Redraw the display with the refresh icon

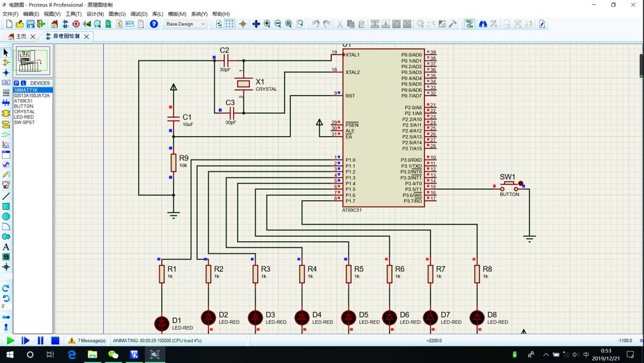(218, 24)
